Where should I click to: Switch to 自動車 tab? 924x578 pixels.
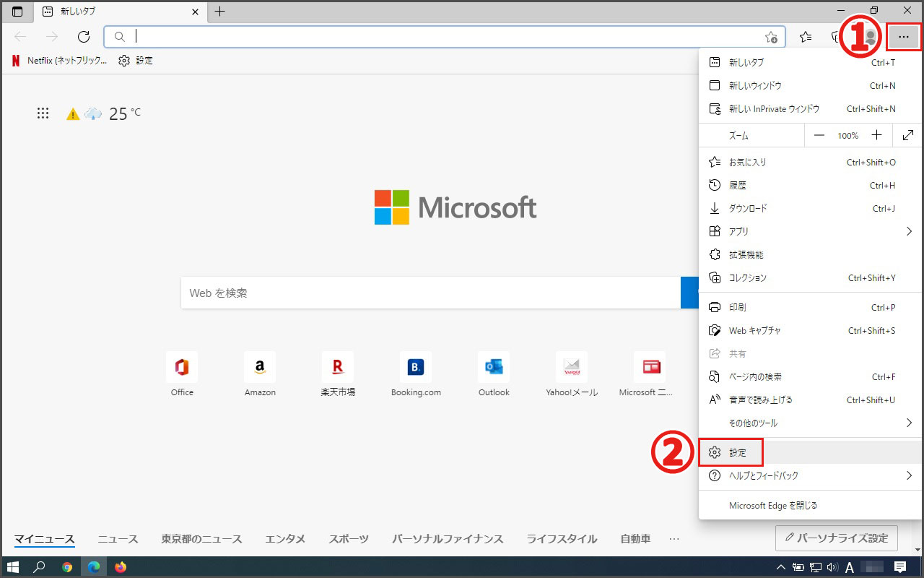click(635, 539)
